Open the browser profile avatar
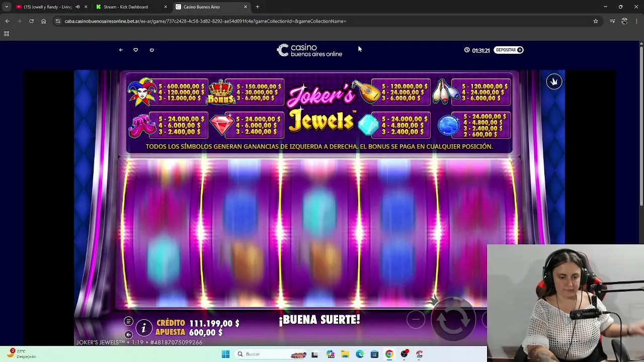Screen dimensions: 644x362 (x=624, y=21)
